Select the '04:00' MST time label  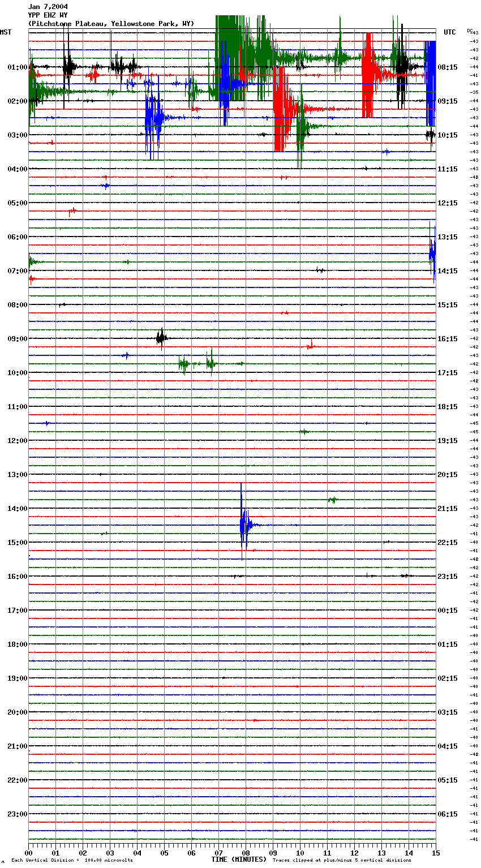pyautogui.click(x=18, y=169)
